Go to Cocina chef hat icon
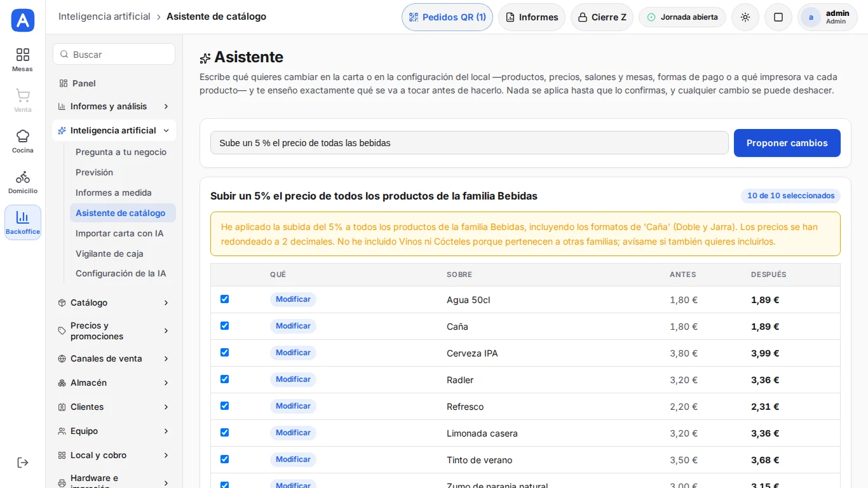The height and width of the screenshot is (488, 868). point(23,141)
